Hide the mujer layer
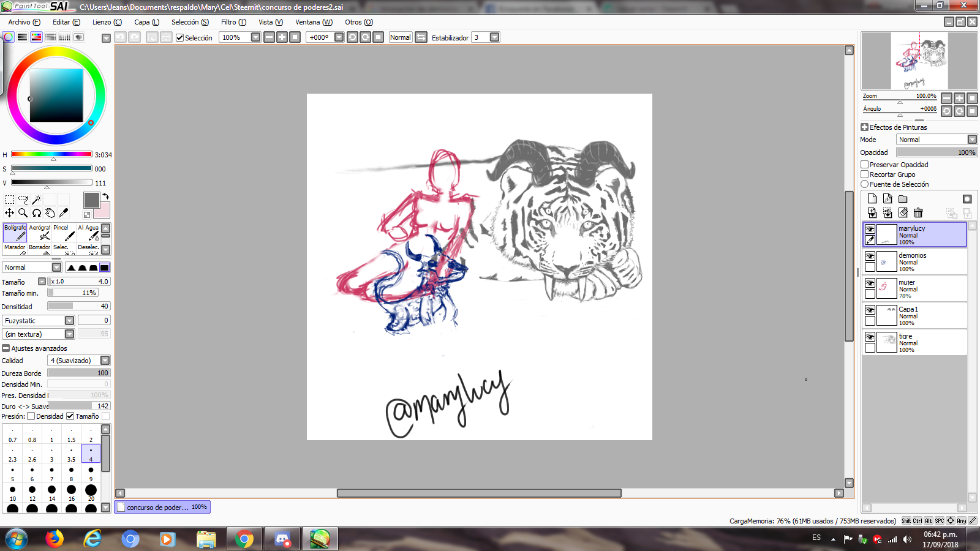Image resolution: width=980 pixels, height=551 pixels. [870, 283]
